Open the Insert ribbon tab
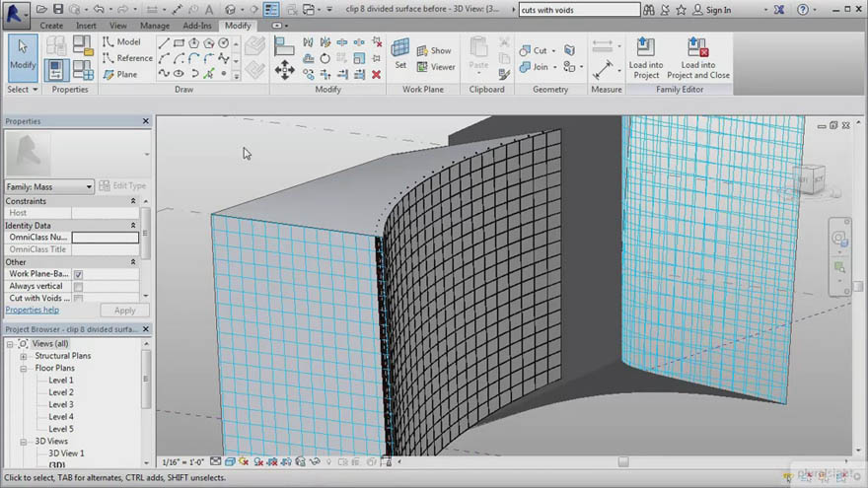Viewport: 868px width, 488px height. point(86,26)
